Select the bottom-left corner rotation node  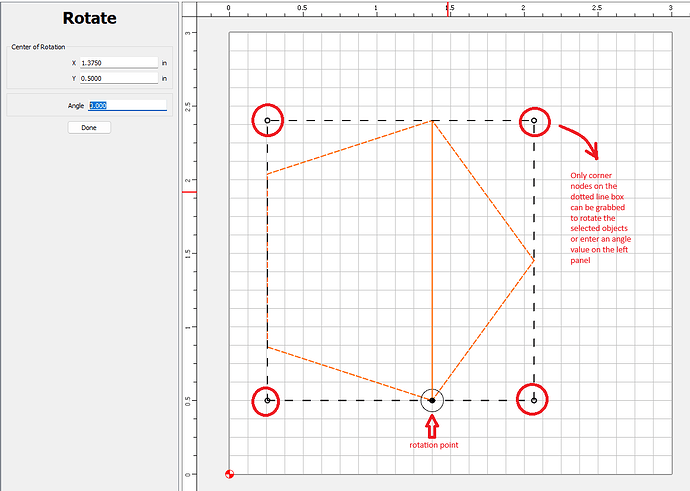pyautogui.click(x=267, y=400)
